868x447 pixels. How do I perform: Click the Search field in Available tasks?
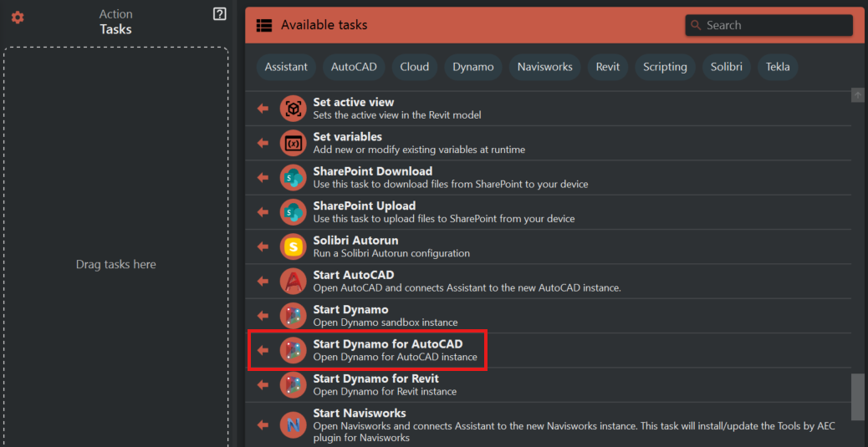(x=769, y=25)
